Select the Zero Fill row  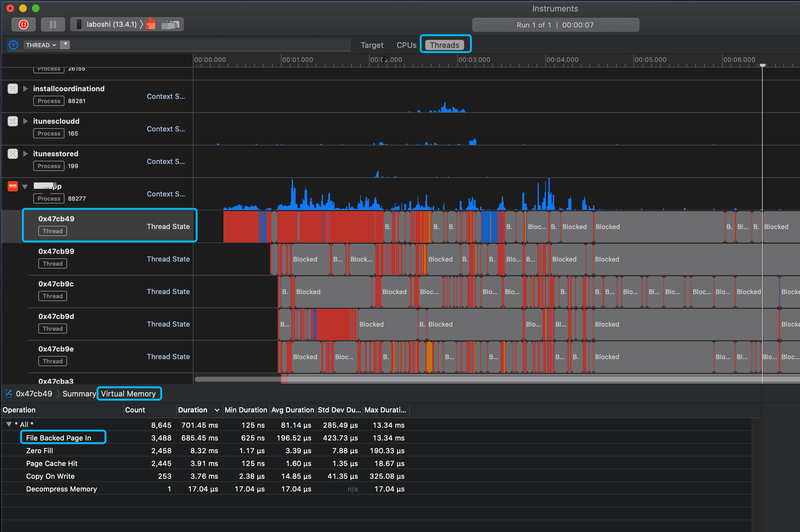(377, 451)
